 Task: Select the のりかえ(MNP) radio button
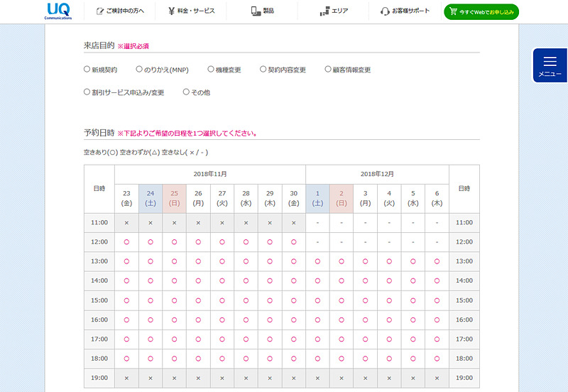(x=139, y=70)
